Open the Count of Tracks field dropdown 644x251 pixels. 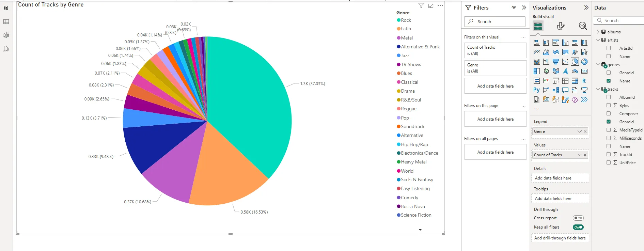(579, 155)
